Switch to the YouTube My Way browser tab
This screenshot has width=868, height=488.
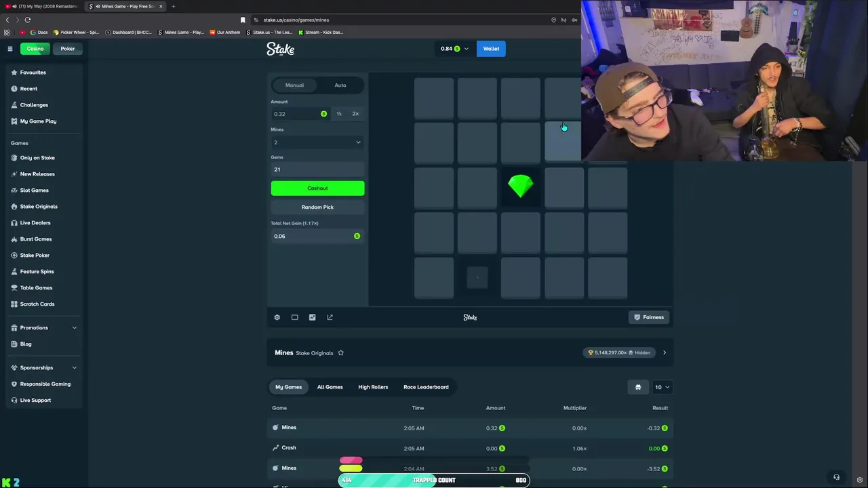click(x=42, y=6)
